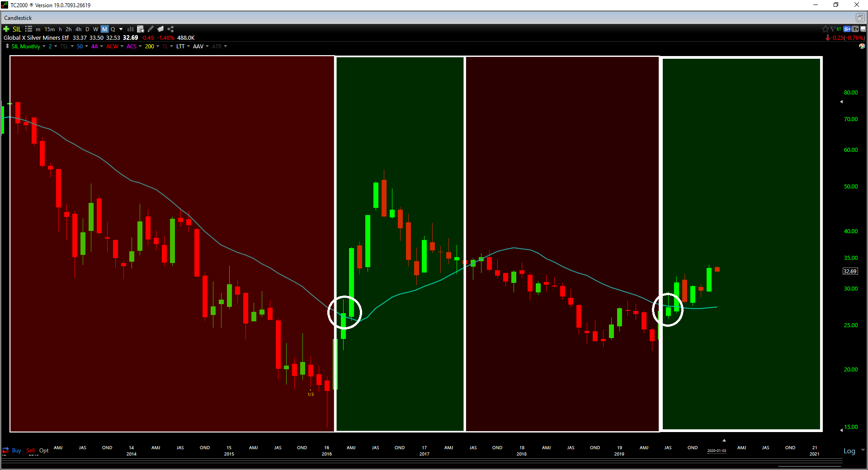Image resolution: width=868 pixels, height=470 pixels.
Task: Click the move plot up/down arrows icon
Action: (x=7, y=46)
